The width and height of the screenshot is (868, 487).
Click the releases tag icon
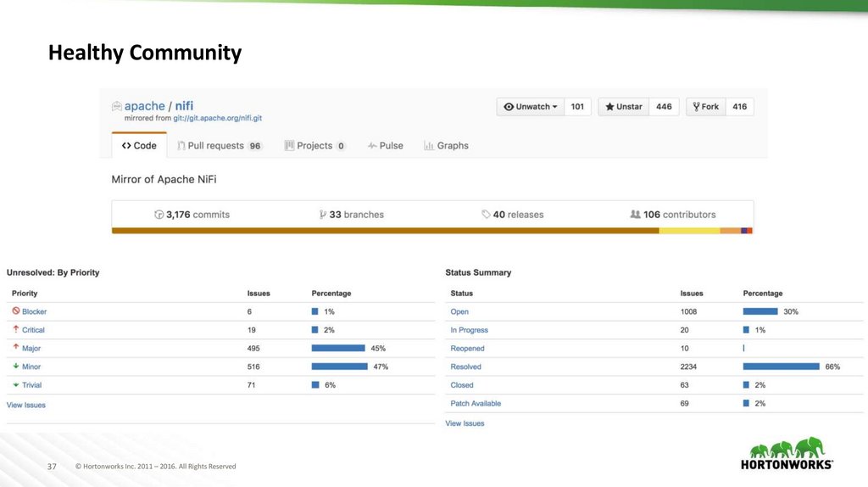tap(486, 215)
